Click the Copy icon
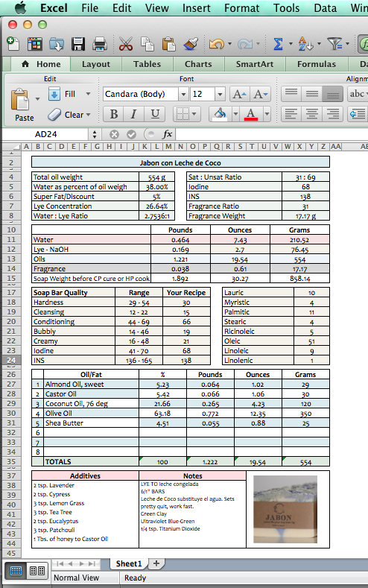 [147, 44]
